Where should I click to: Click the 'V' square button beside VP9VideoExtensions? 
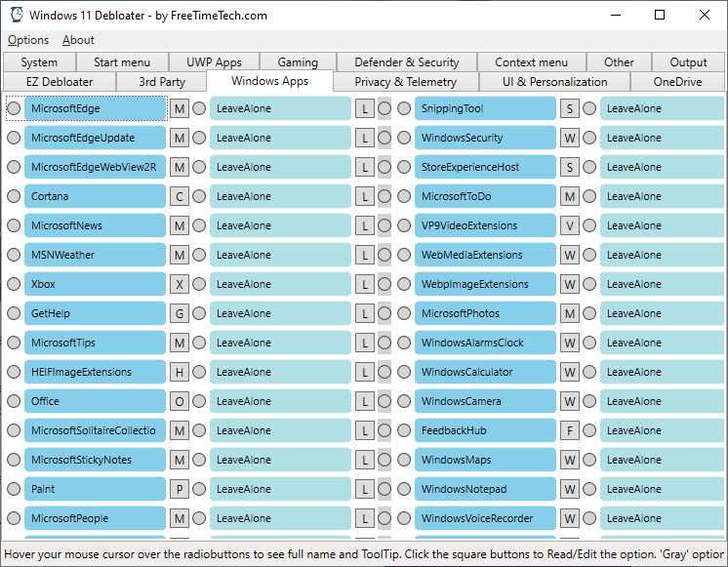click(x=570, y=225)
